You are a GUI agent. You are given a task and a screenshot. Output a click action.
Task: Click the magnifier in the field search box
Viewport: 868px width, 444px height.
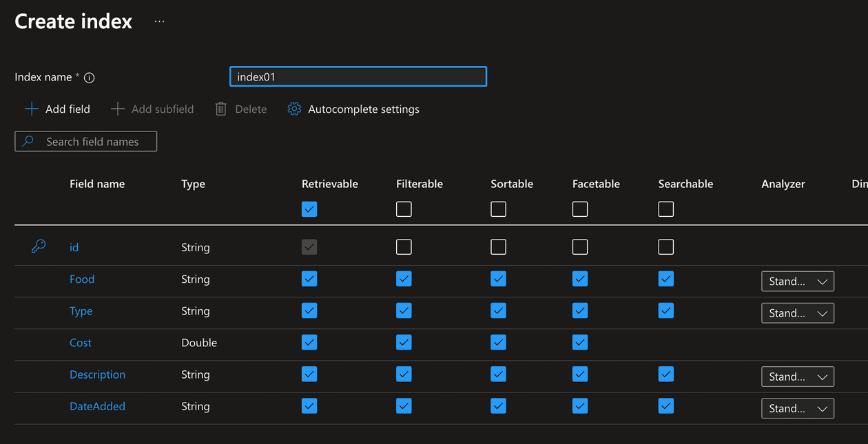click(x=28, y=141)
